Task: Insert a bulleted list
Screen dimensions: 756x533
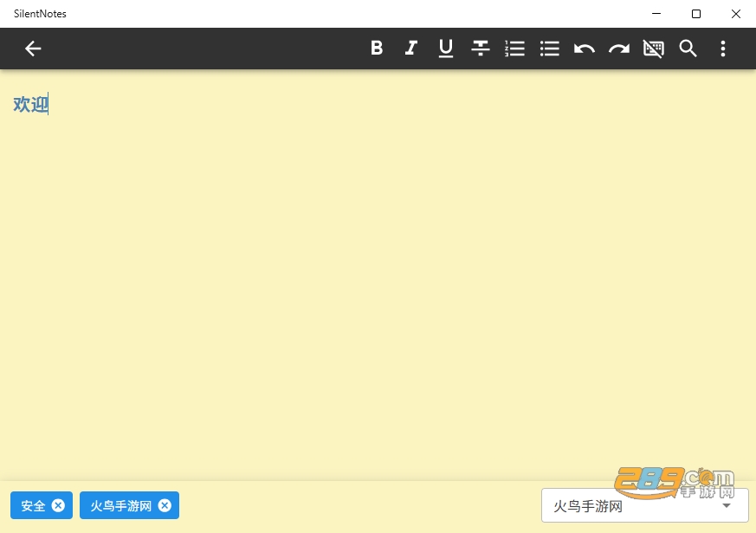Action: pyautogui.click(x=550, y=49)
